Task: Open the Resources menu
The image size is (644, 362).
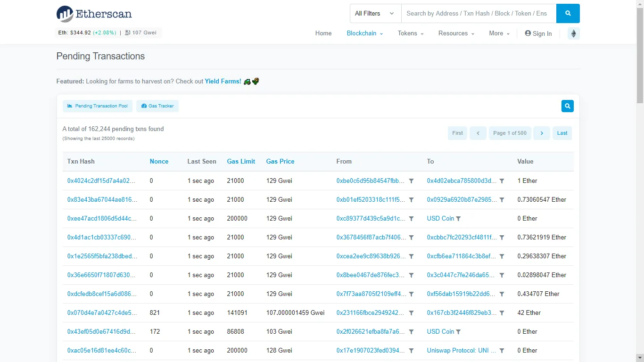Action: [456, 33]
